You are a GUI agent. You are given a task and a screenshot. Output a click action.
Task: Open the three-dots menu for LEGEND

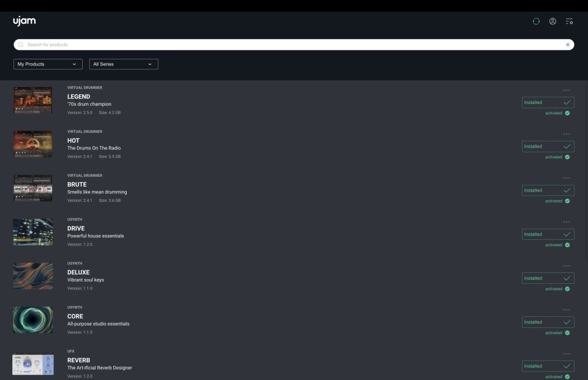click(x=567, y=90)
